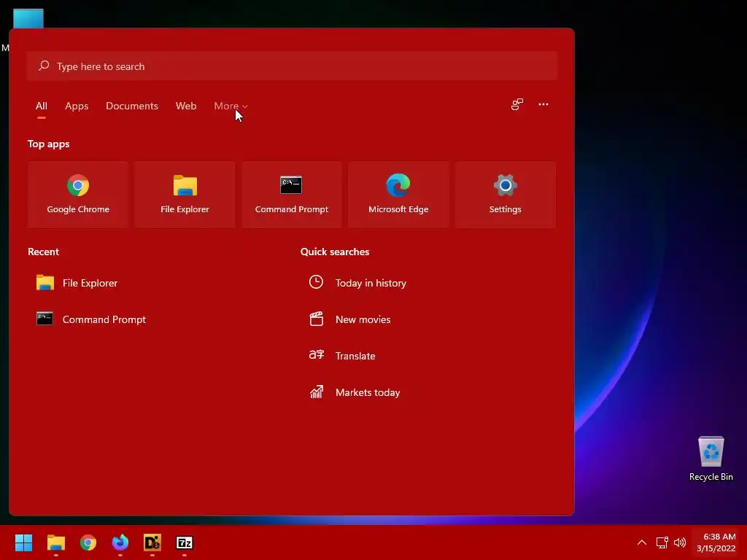Click New movies quick search
The width and height of the screenshot is (747, 560).
[349, 319]
